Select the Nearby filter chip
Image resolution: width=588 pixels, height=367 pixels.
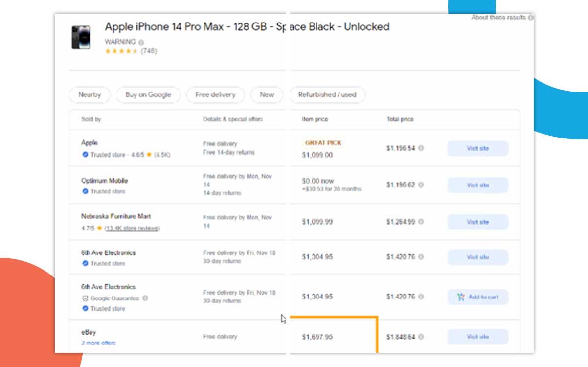click(x=90, y=95)
